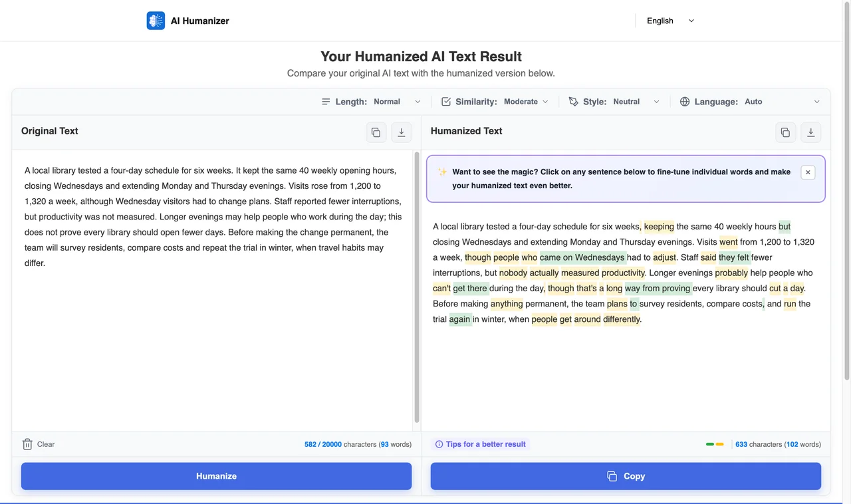Click the AI Humanizer logo icon

(x=156, y=21)
